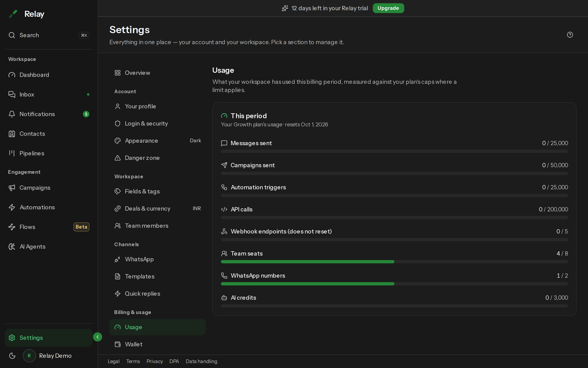The height and width of the screenshot is (368, 588).
Task: Click the WhatsApp numbers progress bar
Action: point(394,284)
